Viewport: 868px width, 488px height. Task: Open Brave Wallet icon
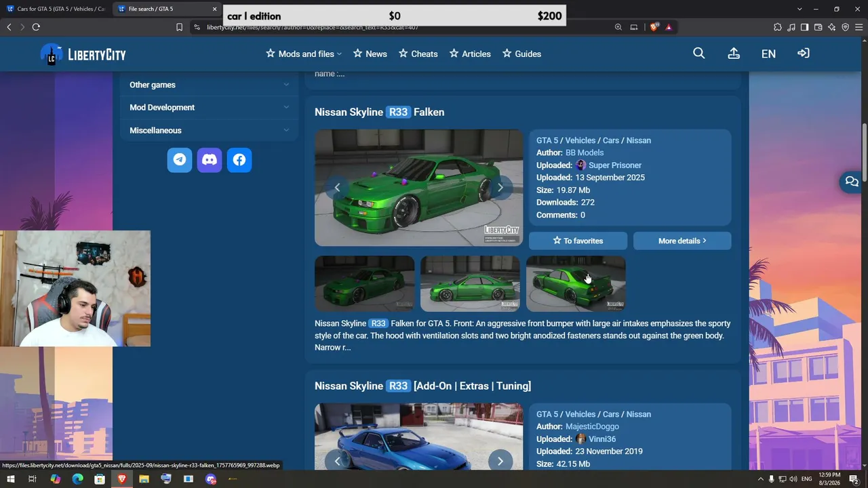[x=818, y=27]
